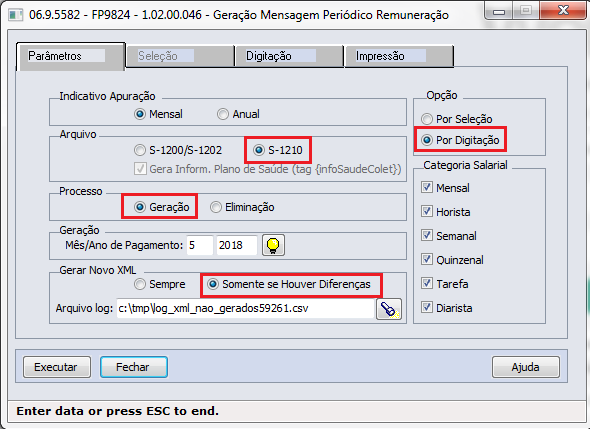Click the Fechar button

tap(134, 367)
